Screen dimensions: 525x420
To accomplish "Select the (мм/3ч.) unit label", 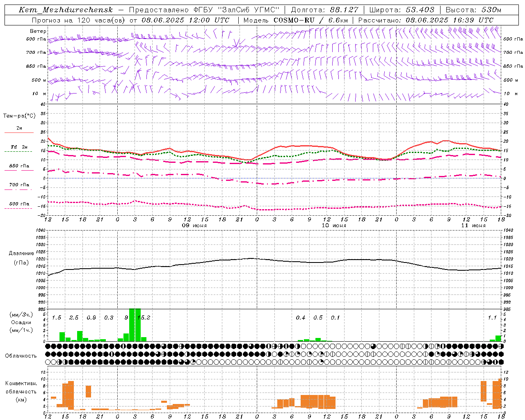I will click(x=21, y=315).
